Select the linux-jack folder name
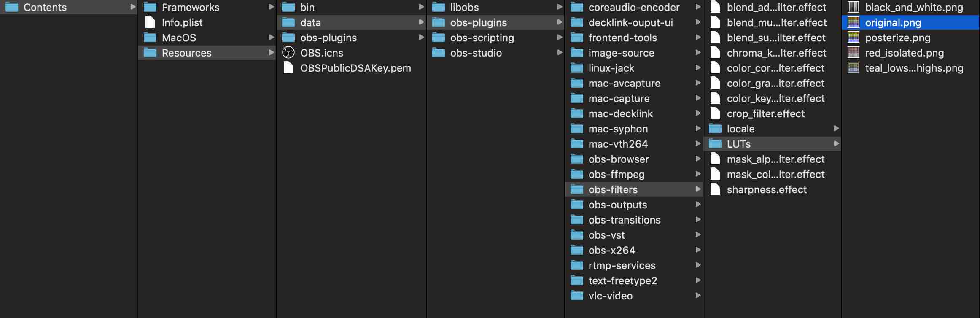 pyautogui.click(x=611, y=68)
